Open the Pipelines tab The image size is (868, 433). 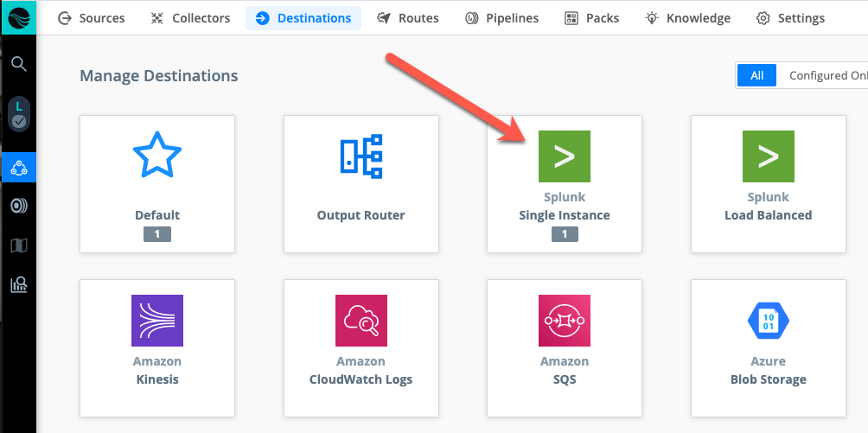(501, 18)
